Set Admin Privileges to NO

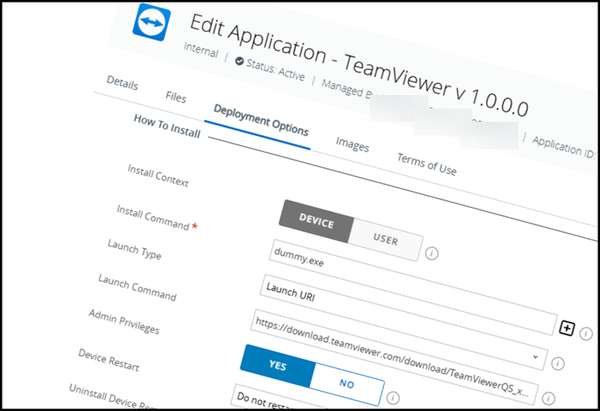347,384
